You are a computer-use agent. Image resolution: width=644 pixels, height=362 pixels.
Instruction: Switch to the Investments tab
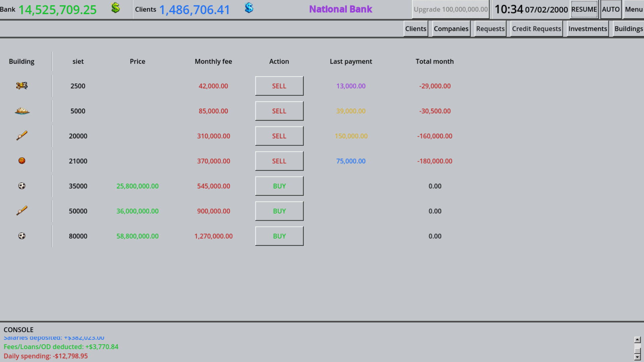(x=587, y=29)
